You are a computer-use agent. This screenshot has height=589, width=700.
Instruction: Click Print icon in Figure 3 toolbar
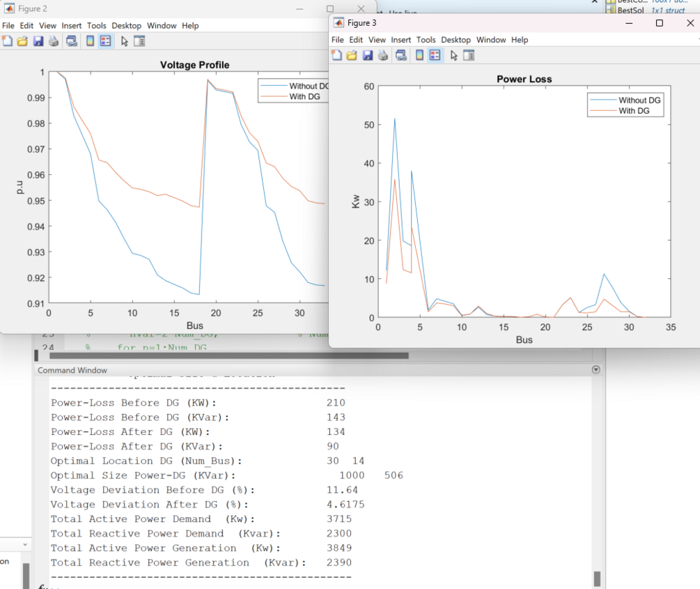click(383, 55)
